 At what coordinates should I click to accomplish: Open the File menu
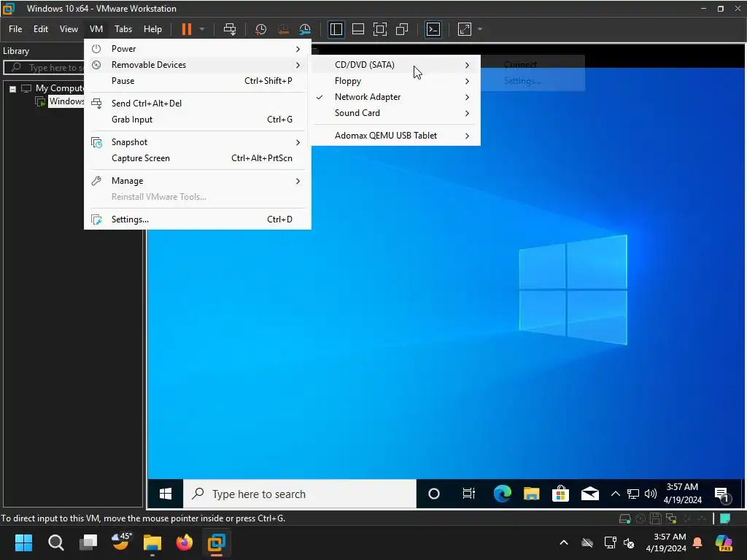coord(15,29)
